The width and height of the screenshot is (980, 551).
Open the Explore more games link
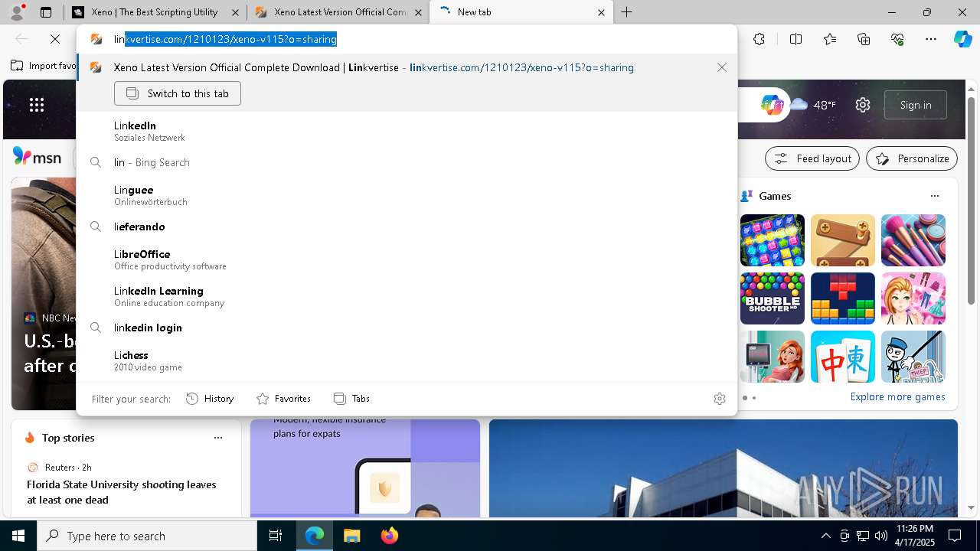pyautogui.click(x=897, y=396)
